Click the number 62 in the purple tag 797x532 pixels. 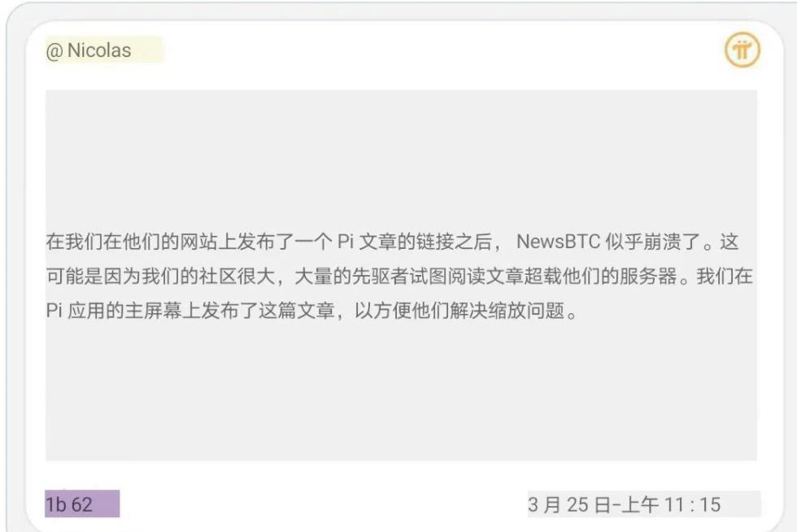[x=82, y=504]
